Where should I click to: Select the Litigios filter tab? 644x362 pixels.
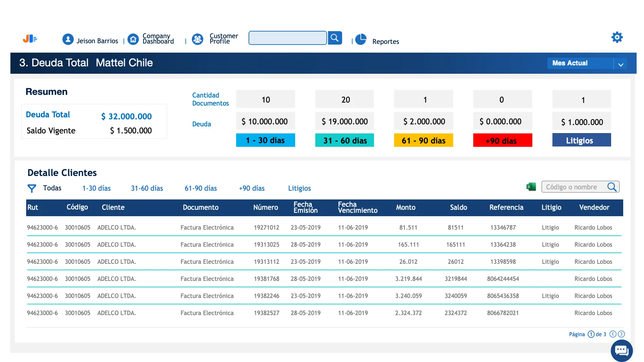tap(299, 188)
